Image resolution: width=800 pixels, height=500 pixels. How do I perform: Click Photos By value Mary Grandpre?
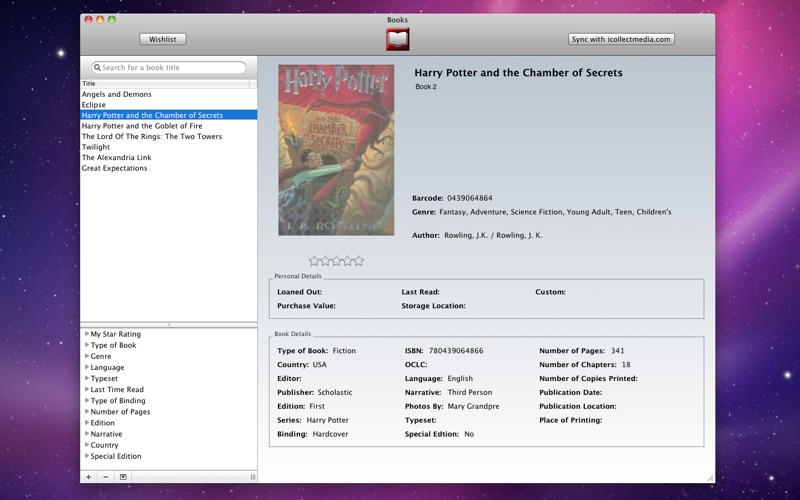point(473,406)
